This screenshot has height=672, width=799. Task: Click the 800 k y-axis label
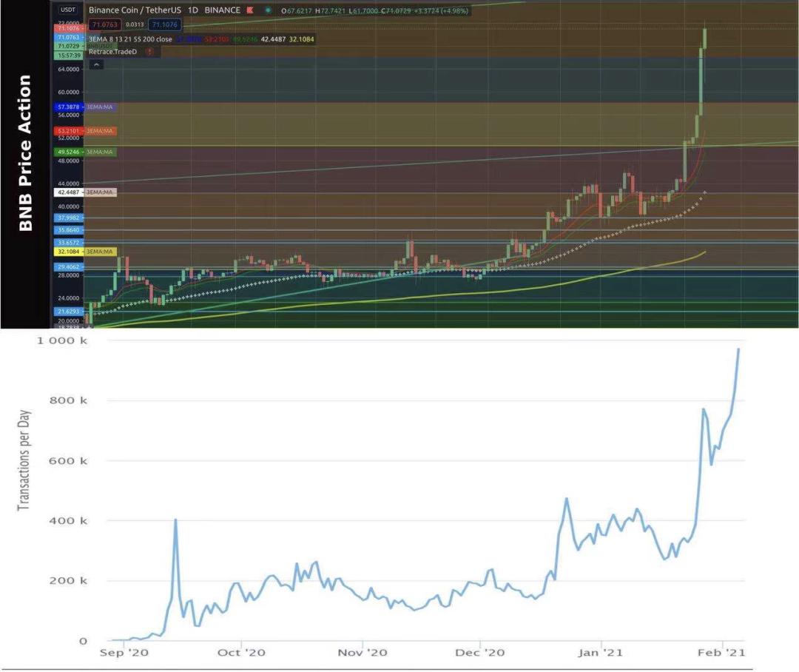(x=68, y=400)
